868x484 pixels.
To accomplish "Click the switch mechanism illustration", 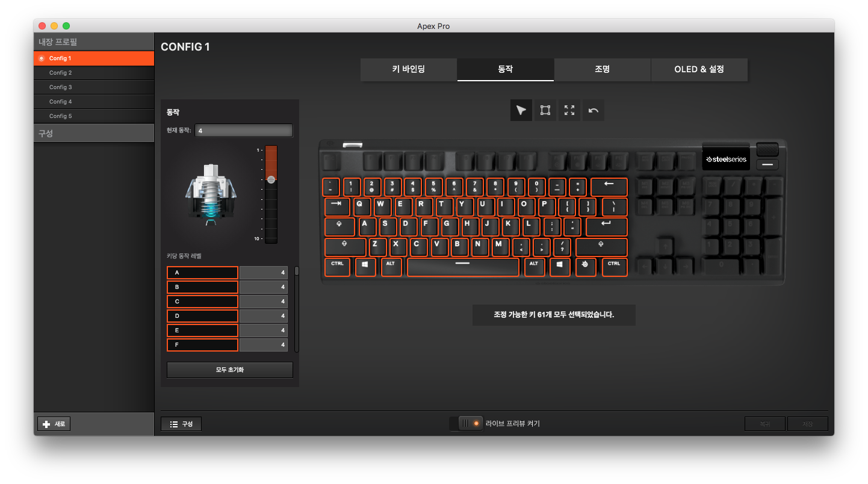I will [210, 195].
